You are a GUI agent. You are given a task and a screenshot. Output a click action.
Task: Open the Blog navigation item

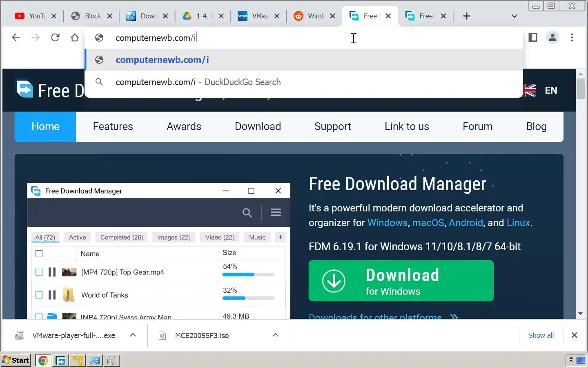coord(536,126)
